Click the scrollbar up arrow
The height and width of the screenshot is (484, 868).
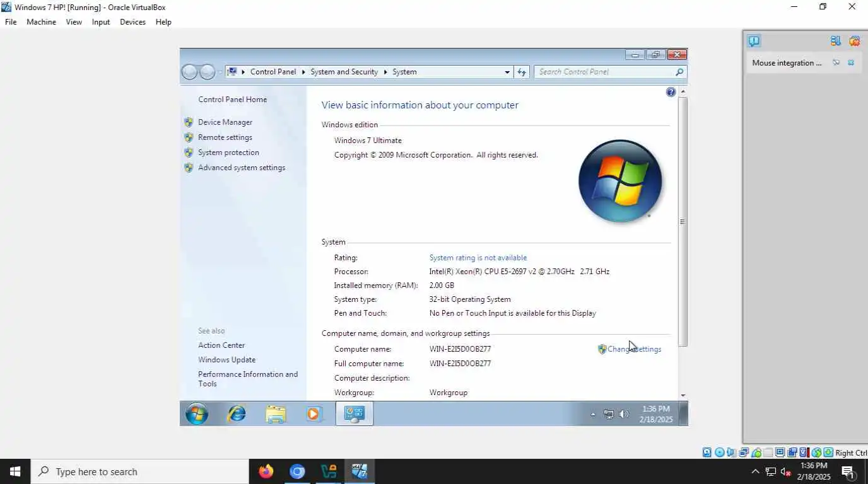(x=683, y=92)
